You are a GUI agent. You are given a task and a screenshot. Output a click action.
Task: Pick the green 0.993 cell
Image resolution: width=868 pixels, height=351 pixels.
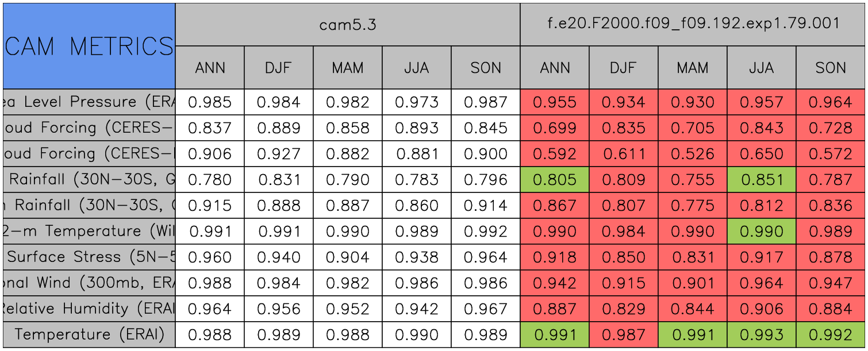[x=762, y=334]
